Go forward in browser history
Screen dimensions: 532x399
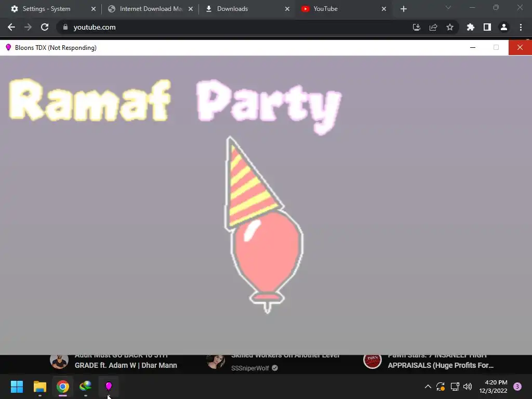click(28, 27)
